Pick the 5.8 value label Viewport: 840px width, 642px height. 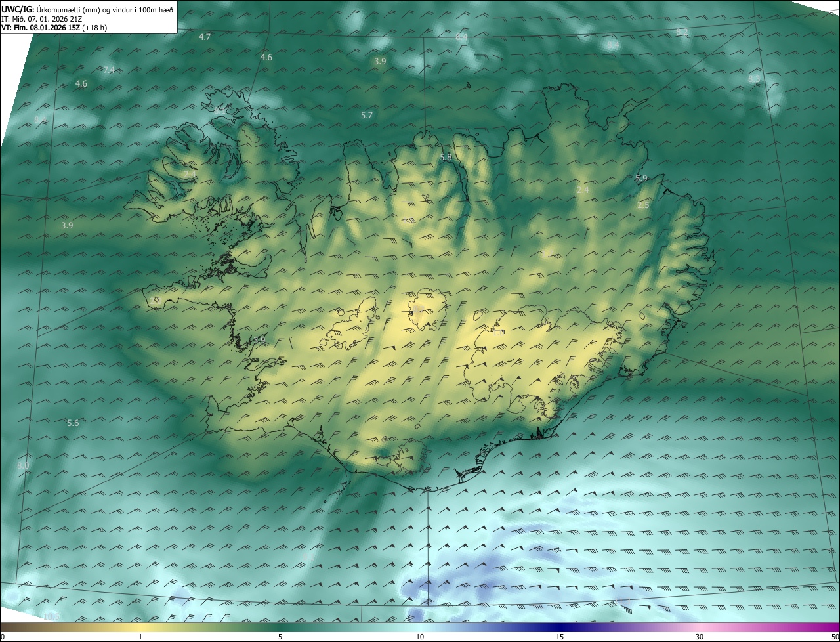pos(446,158)
